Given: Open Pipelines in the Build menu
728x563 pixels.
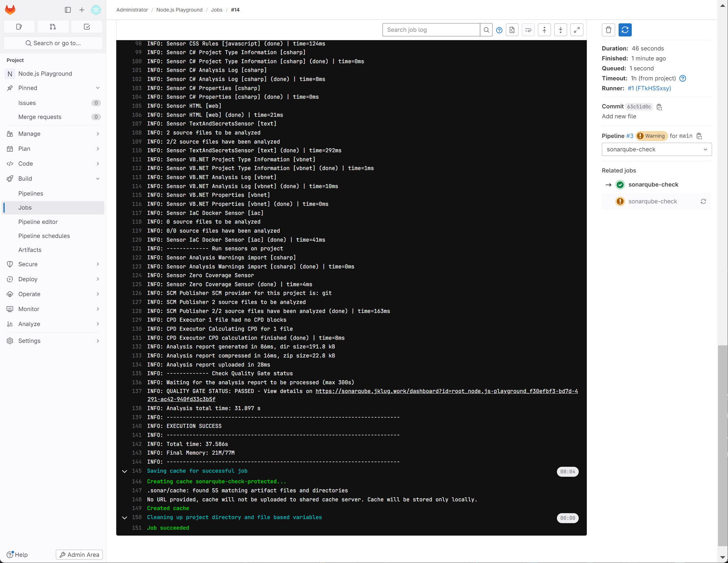Looking at the screenshot, I should (31, 194).
